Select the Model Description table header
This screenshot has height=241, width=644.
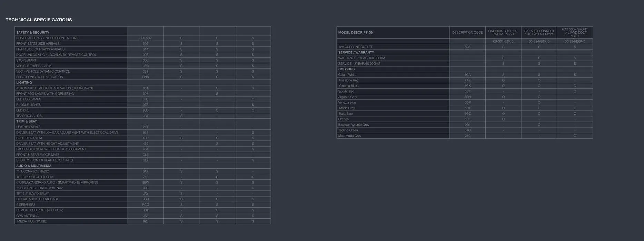(356, 32)
